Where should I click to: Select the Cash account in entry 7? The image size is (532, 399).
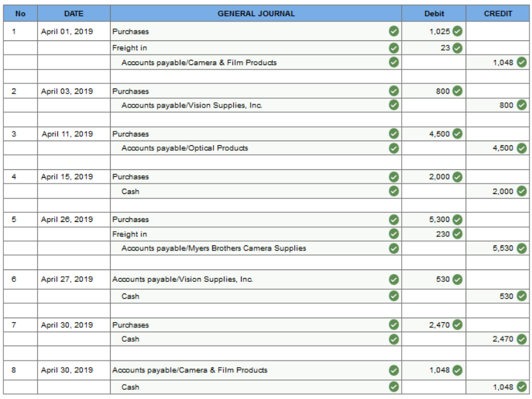pos(130,339)
